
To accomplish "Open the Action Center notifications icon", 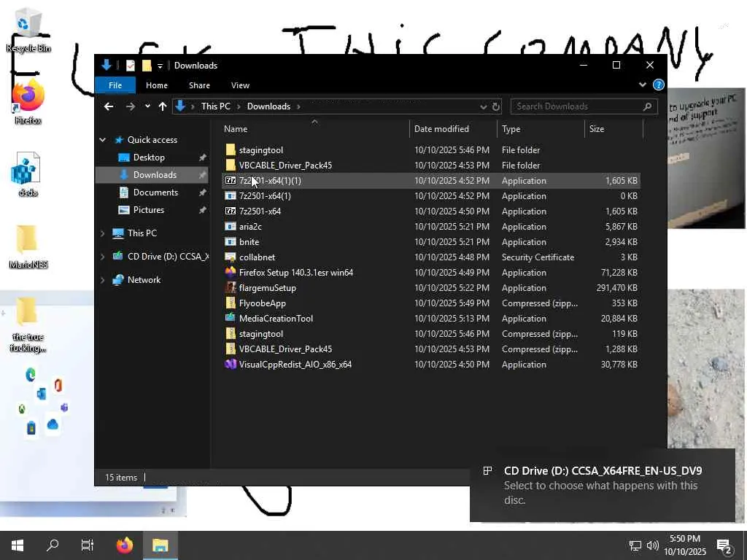I will point(724,546).
